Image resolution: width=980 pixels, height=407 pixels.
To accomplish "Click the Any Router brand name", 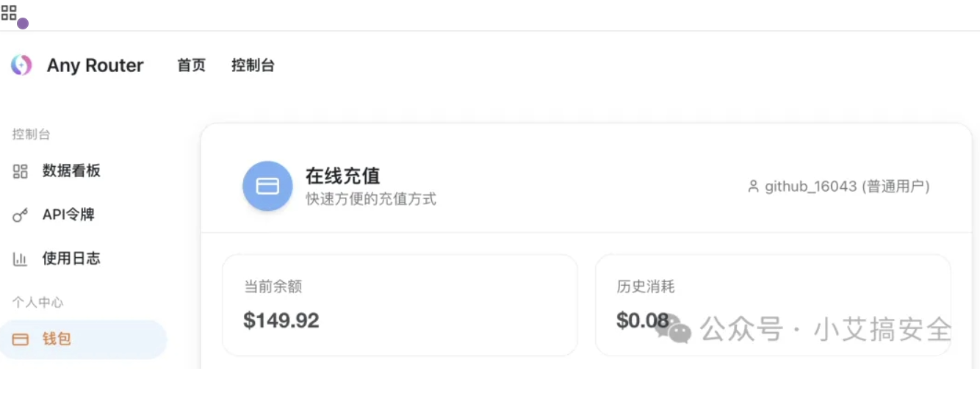I will click(x=95, y=65).
